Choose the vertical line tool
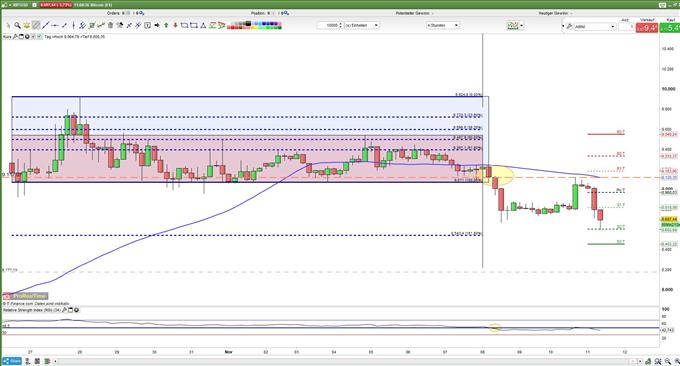The width and height of the screenshot is (680, 366). tap(73, 26)
